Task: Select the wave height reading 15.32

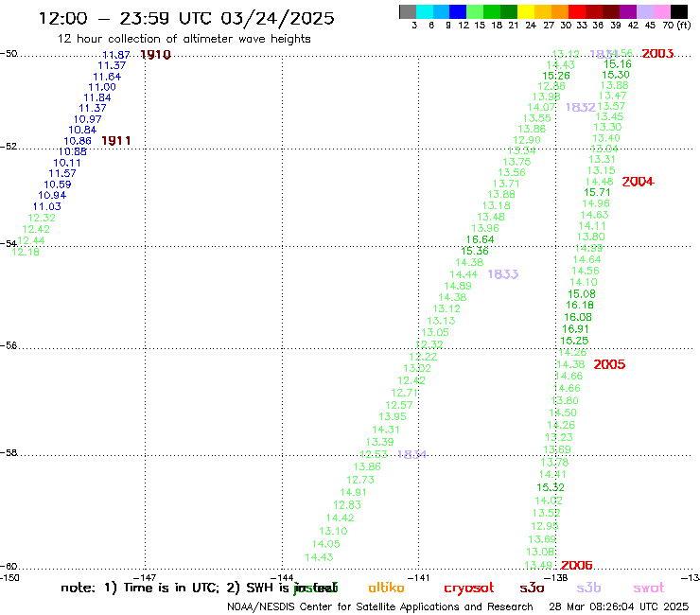Action: tap(551, 487)
